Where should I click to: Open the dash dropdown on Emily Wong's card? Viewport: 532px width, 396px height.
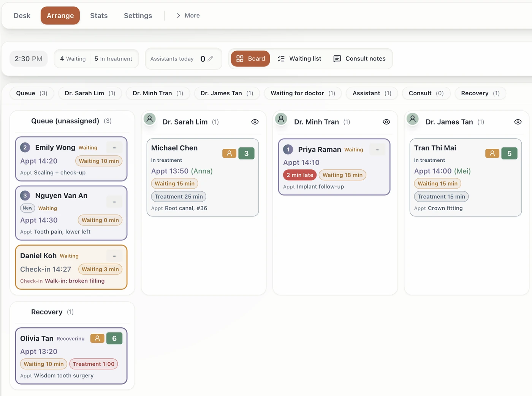click(x=114, y=148)
